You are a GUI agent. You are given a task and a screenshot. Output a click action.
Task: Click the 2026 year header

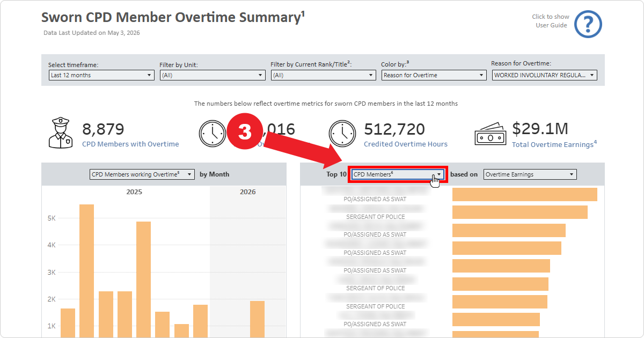248,192
